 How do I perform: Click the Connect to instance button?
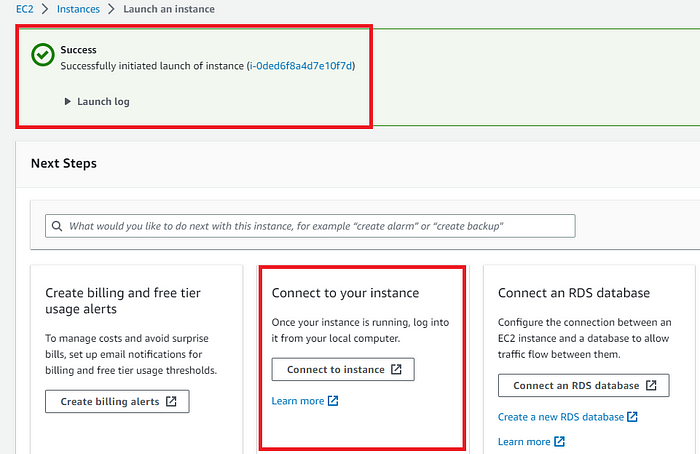click(343, 369)
